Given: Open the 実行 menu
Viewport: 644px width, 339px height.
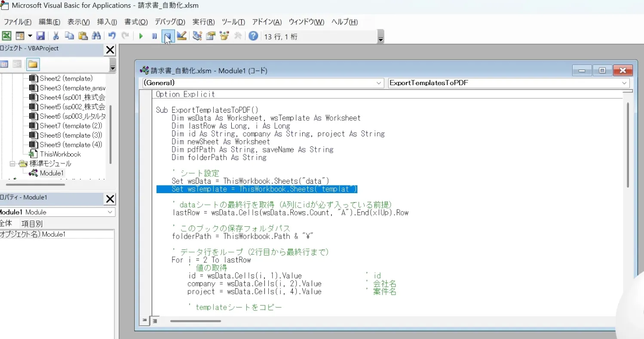Looking at the screenshot, I should click(203, 22).
